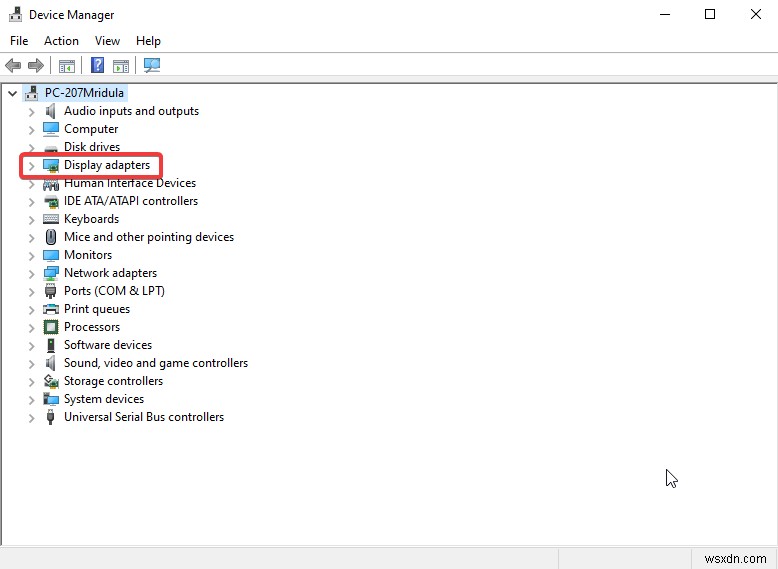Select the Human Interface Devices label

click(130, 183)
